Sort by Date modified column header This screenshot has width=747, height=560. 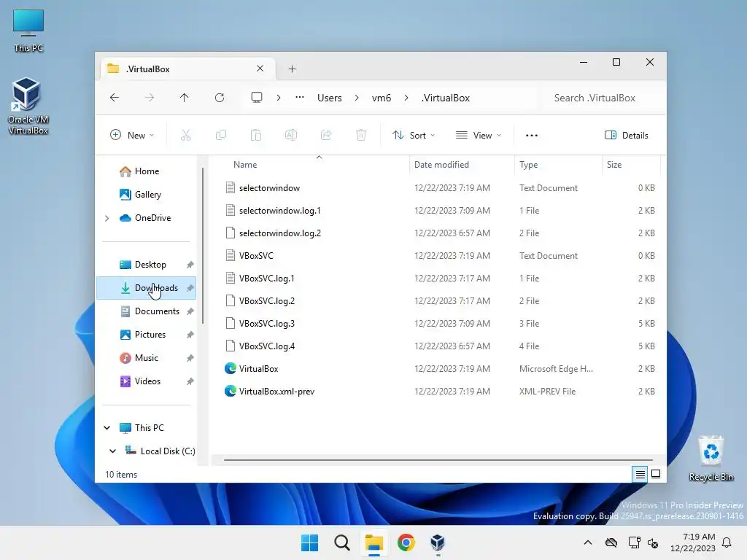pyautogui.click(x=461, y=165)
